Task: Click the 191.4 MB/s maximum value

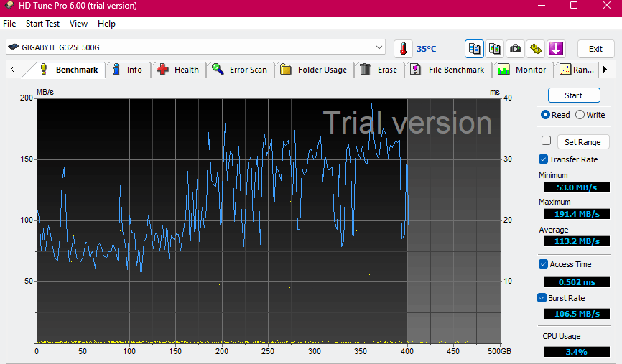Action: pos(576,214)
